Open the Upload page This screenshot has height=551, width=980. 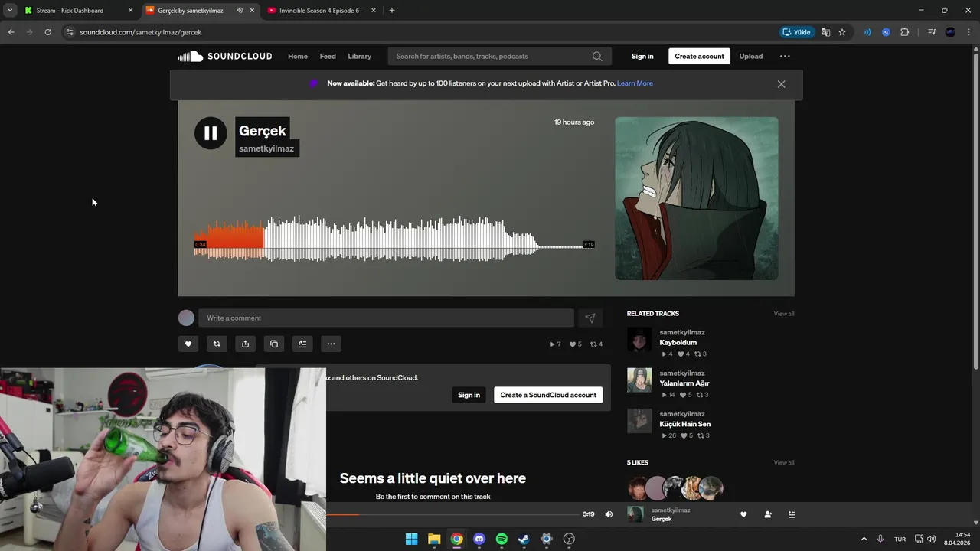[x=751, y=56]
